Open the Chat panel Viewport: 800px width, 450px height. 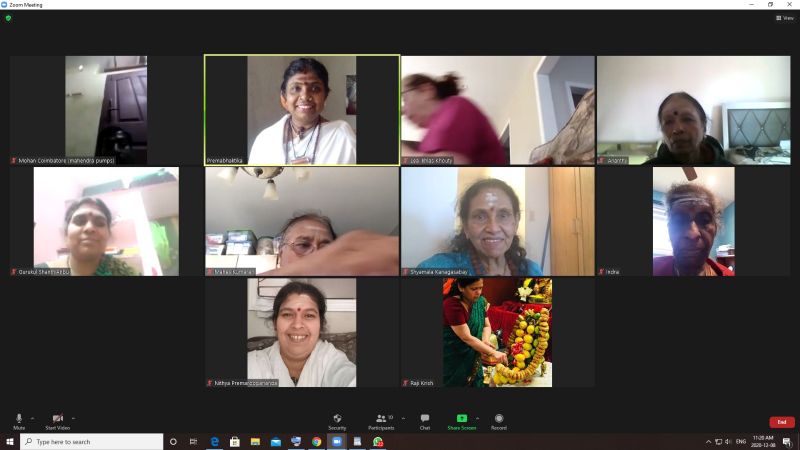[424, 420]
